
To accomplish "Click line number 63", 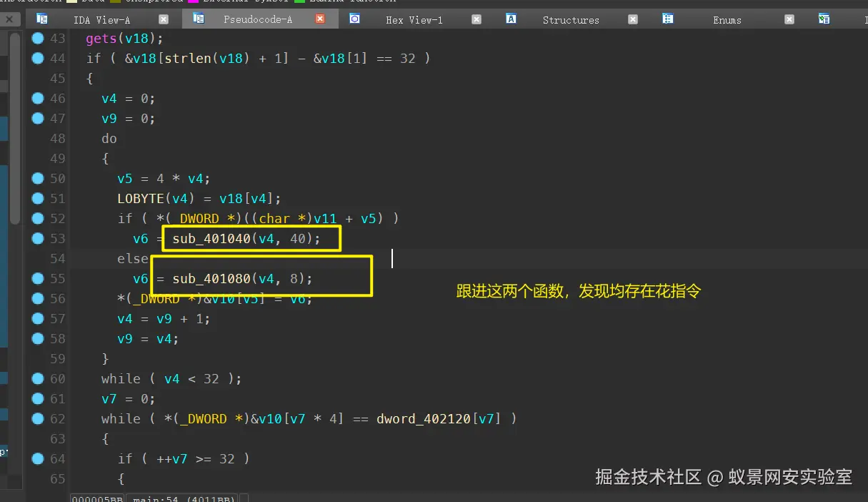I will coord(57,438).
